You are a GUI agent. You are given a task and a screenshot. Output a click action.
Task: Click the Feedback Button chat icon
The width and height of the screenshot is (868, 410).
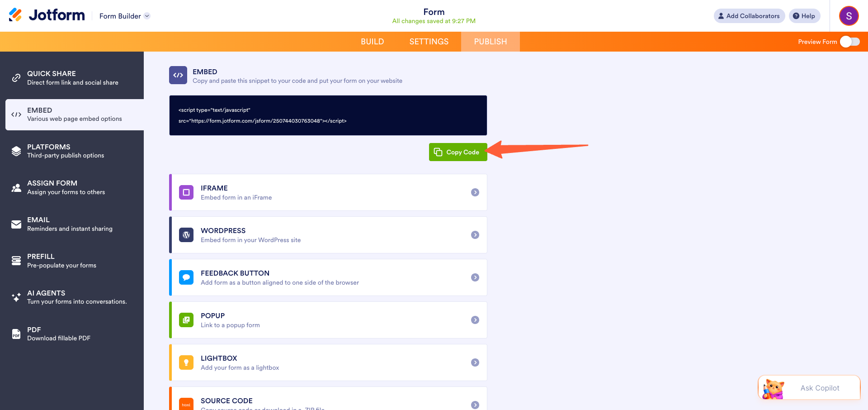(x=186, y=277)
